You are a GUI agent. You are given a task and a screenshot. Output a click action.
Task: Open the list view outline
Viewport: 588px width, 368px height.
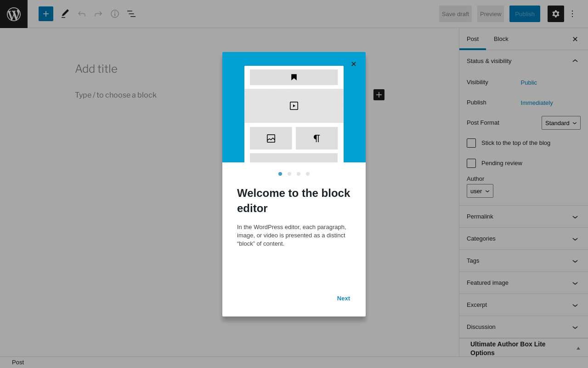coord(131,14)
